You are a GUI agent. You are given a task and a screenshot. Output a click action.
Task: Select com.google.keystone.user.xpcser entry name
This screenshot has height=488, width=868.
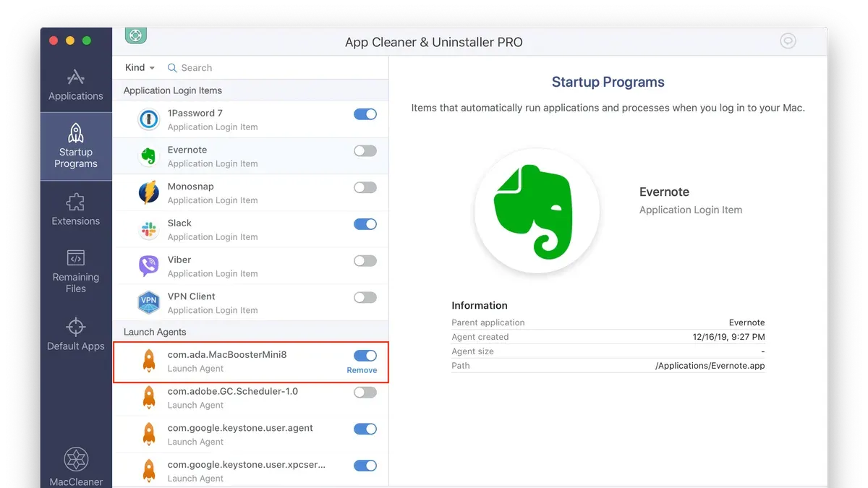click(247, 465)
